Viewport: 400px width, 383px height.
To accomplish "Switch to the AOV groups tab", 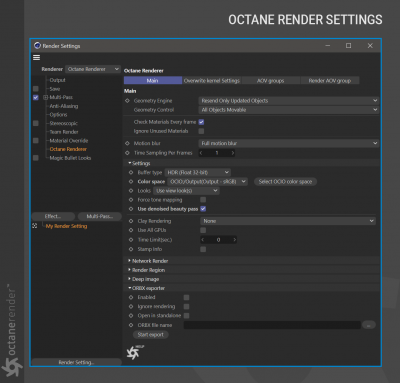I will (x=271, y=81).
